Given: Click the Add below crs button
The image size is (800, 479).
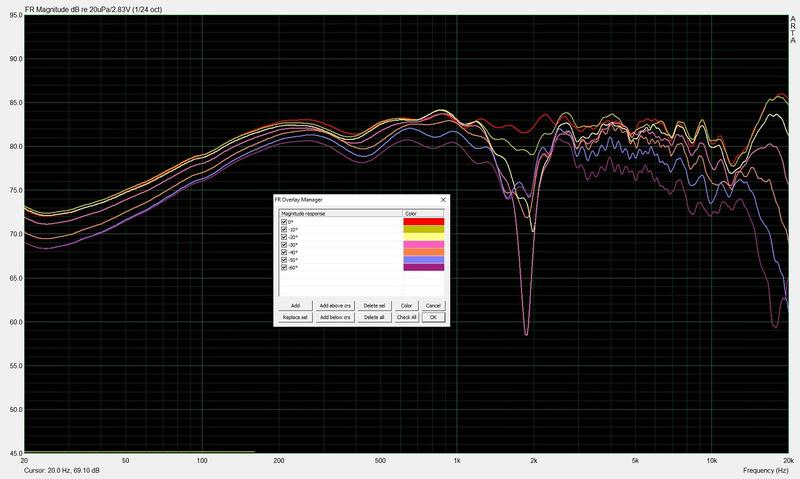Looking at the screenshot, I should (334, 317).
